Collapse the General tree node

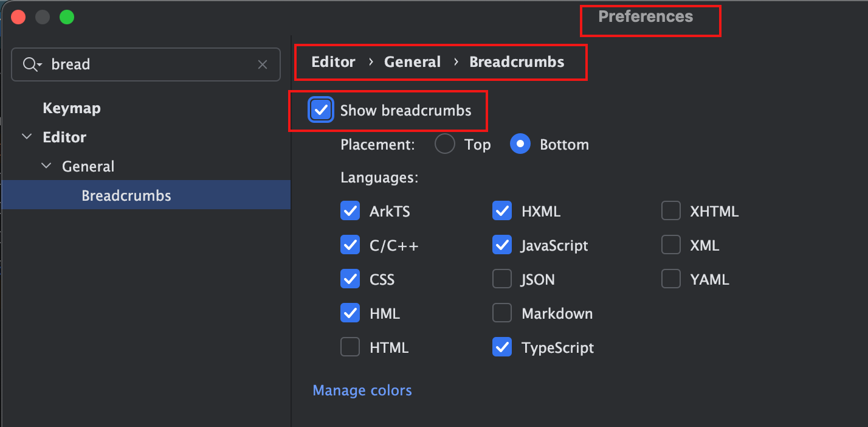[46, 166]
